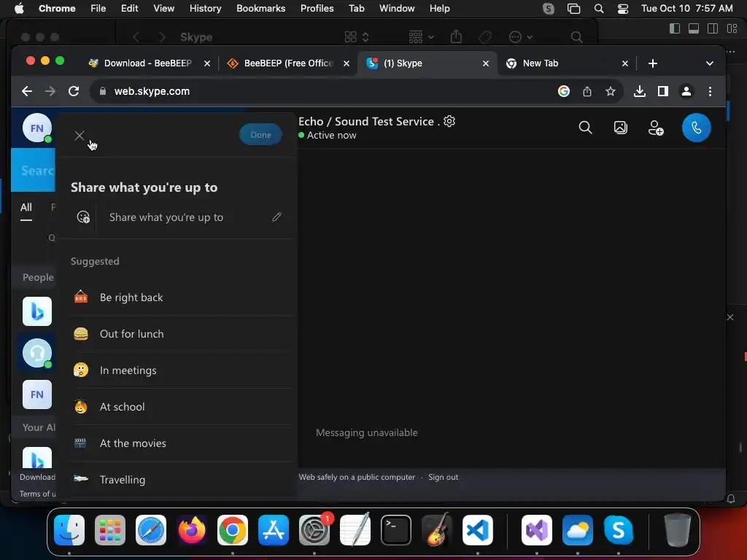
Task: Open Skype app from the Dock
Action: (x=619, y=530)
